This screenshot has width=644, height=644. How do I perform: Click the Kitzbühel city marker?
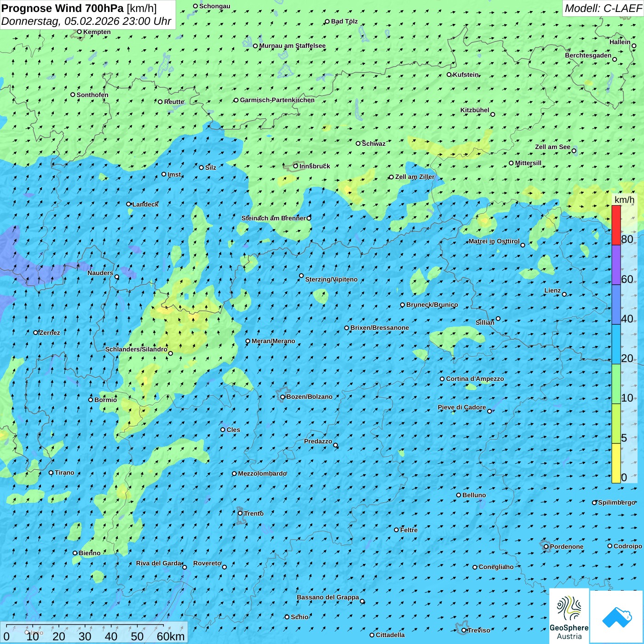pos(493,115)
